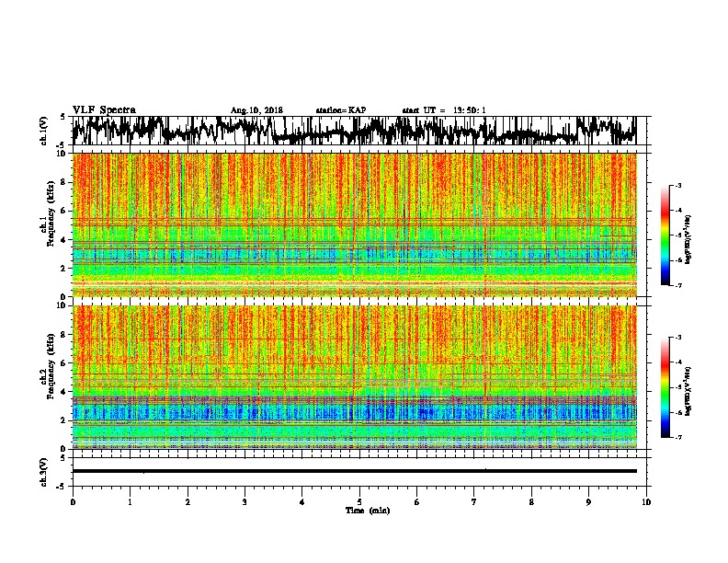Click the "Time (min)" axis label
The image size is (728, 563).
pos(368,511)
